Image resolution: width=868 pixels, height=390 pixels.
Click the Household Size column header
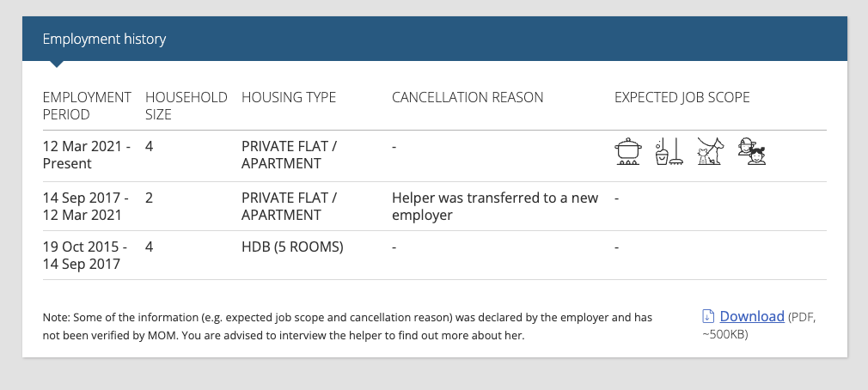coord(186,106)
